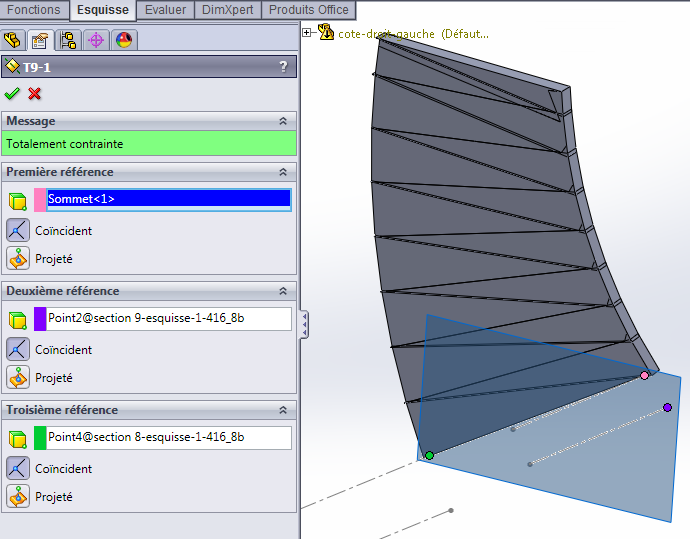Select the Sommet<1> reference field
The width and height of the screenshot is (690, 539).
(x=169, y=199)
